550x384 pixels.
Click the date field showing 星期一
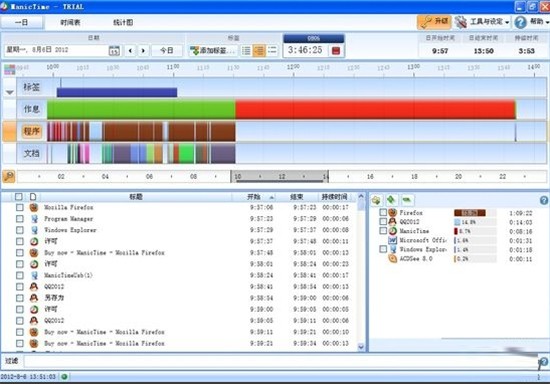click(x=56, y=50)
